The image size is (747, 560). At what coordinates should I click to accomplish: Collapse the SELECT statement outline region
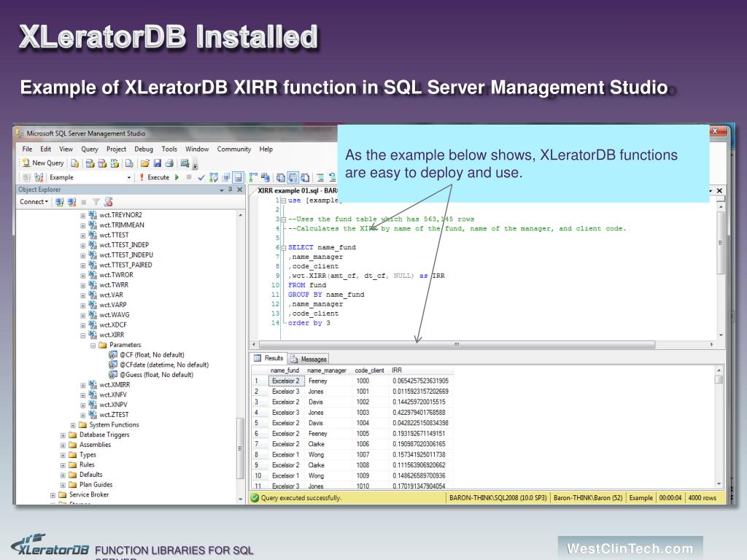[283, 248]
